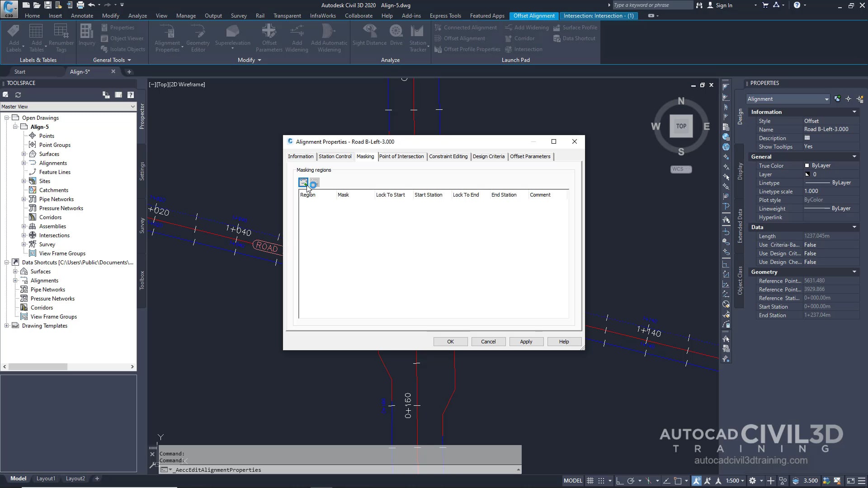Click the Quick Select icon in Properties palette
Image resolution: width=868 pixels, height=488 pixels.
pyautogui.click(x=860, y=99)
